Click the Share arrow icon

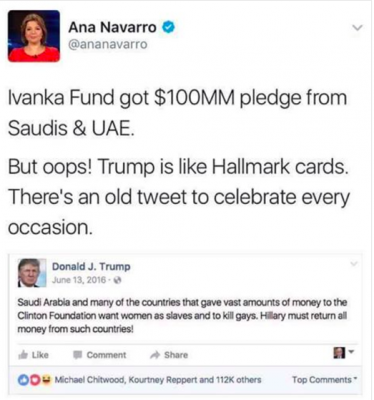point(155,355)
